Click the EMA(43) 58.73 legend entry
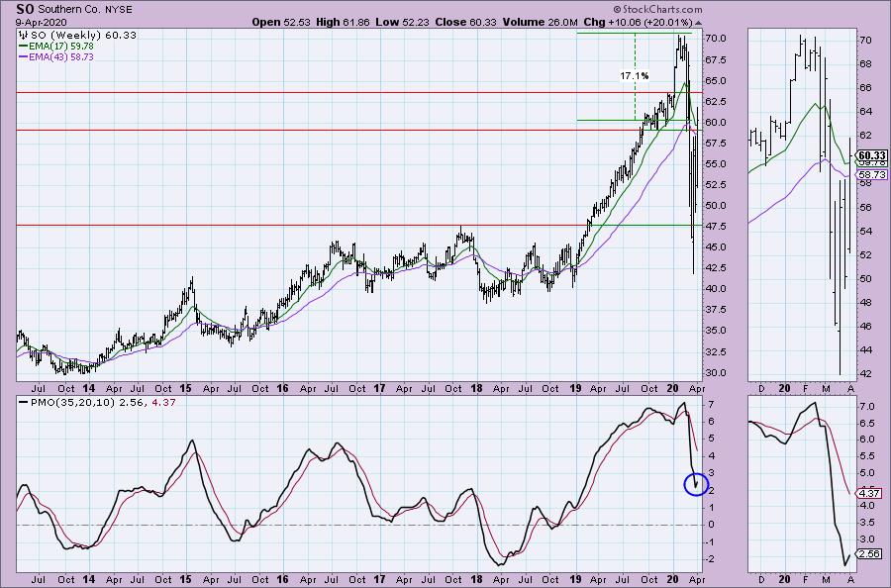 click(61, 57)
